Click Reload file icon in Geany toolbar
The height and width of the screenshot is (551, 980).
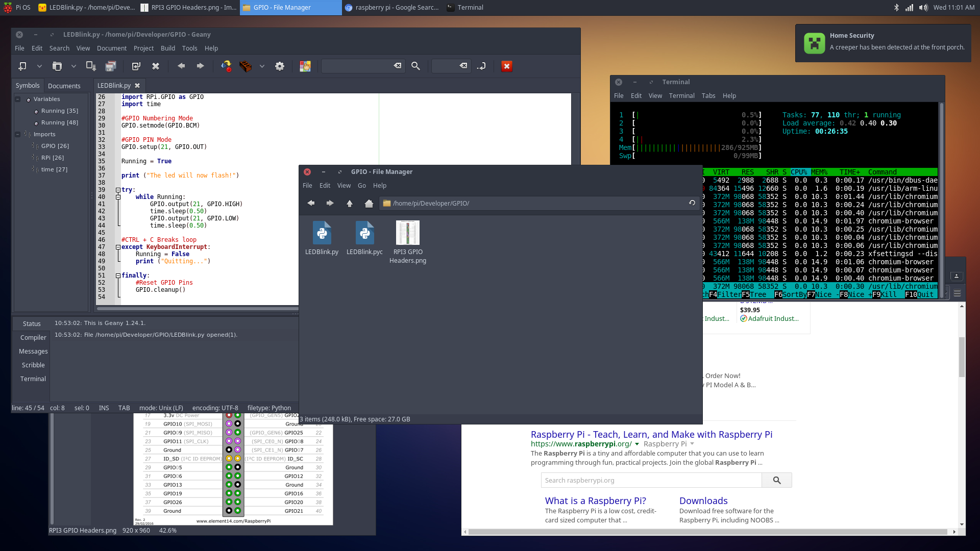pos(136,66)
